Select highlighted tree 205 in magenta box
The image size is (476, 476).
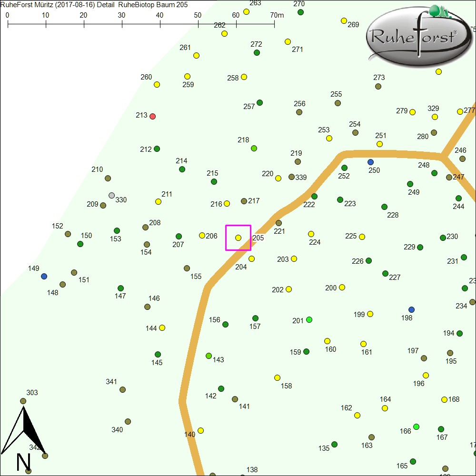tap(238, 238)
